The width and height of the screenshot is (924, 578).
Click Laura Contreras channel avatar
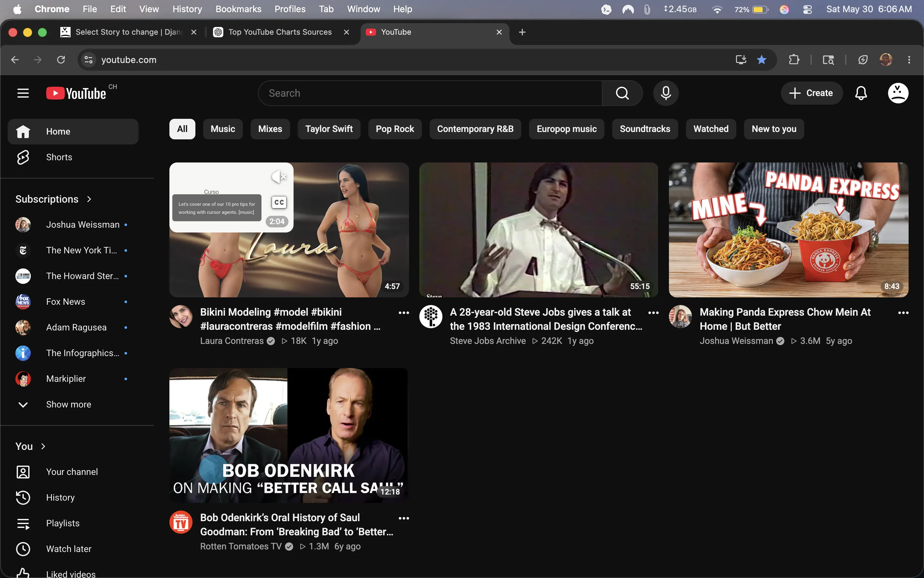181,317
